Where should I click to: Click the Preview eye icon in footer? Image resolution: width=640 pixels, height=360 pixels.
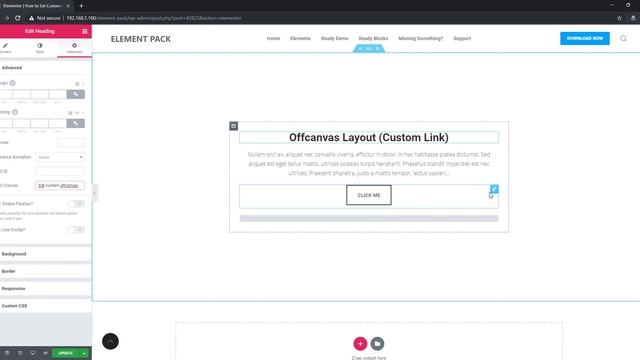pyautogui.click(x=45, y=353)
